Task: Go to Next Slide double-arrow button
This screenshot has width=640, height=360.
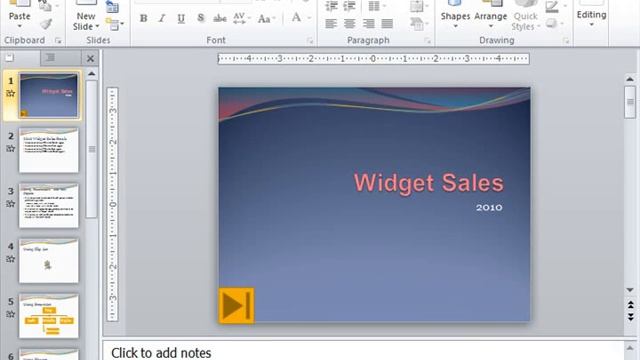Action: 631,317
